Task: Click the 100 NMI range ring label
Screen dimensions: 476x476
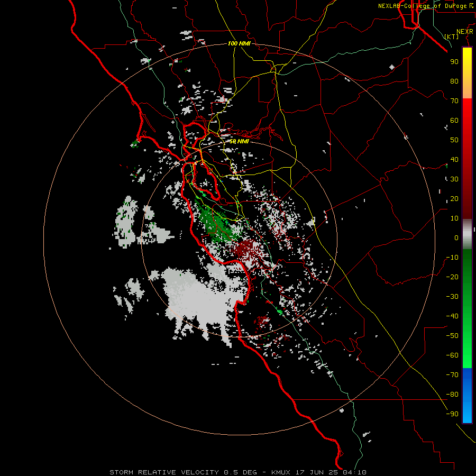Action: [239, 43]
